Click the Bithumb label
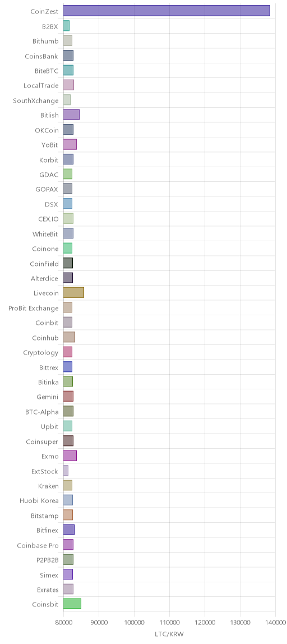287x644 pixels. coord(45,40)
